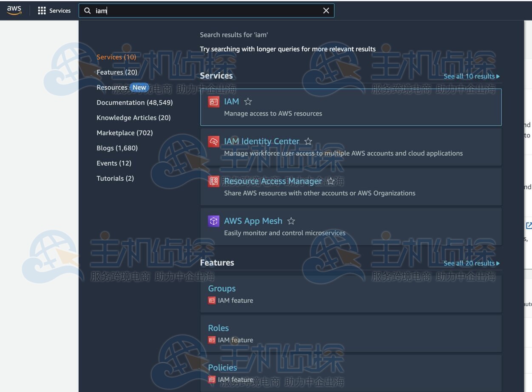Click the purple AWS App Mesh icon
The width and height of the screenshot is (532, 392).
pos(213,221)
